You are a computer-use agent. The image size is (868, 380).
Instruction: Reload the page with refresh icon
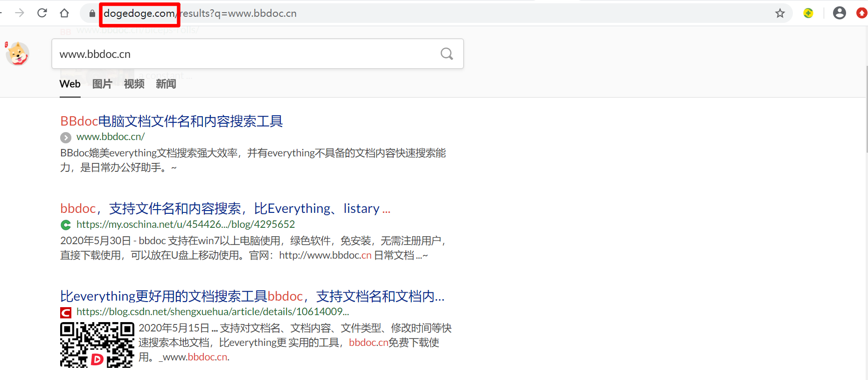pos(42,13)
